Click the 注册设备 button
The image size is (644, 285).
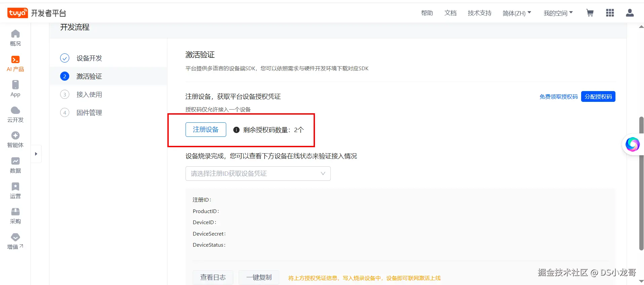206,129
